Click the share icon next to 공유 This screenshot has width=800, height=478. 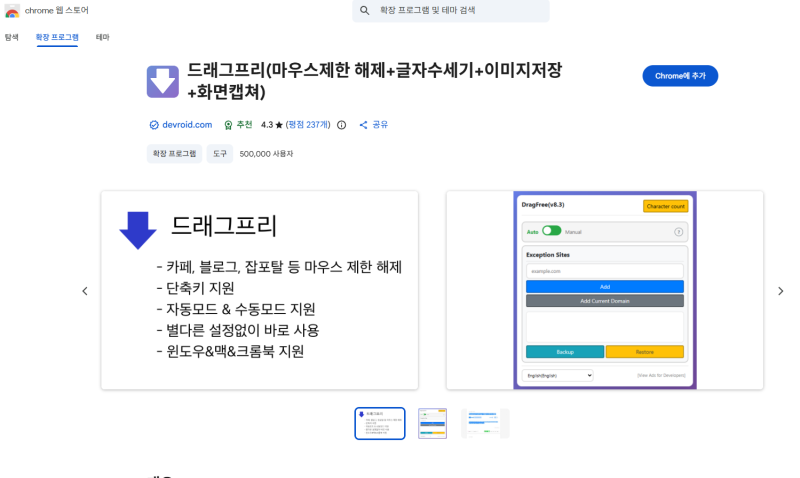[x=363, y=125]
